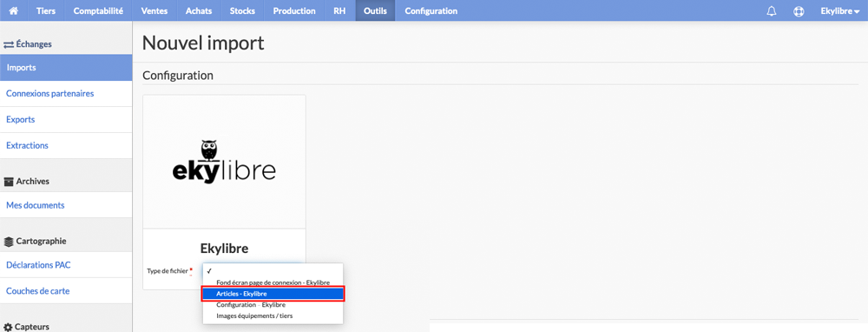Select Articles - Ekylibre option

[273, 294]
